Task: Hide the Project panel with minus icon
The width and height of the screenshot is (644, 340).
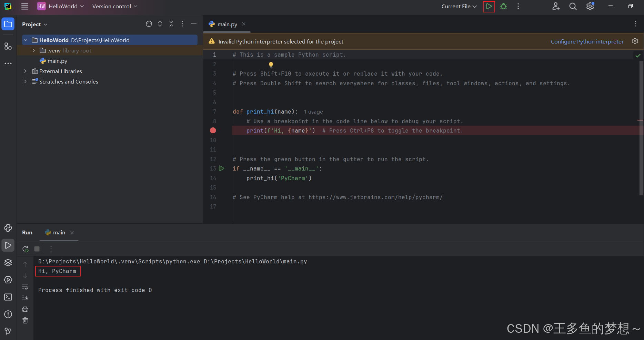Action: (194, 24)
